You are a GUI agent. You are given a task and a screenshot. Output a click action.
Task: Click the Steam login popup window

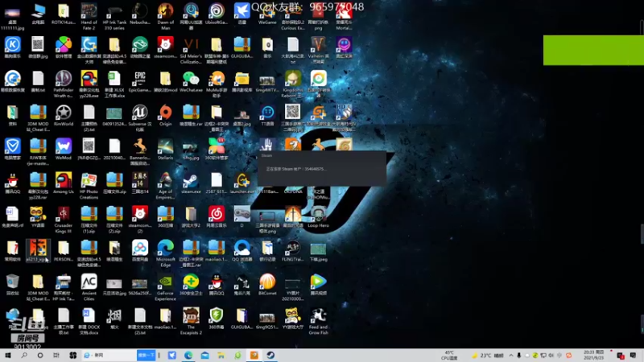pyautogui.click(x=321, y=168)
